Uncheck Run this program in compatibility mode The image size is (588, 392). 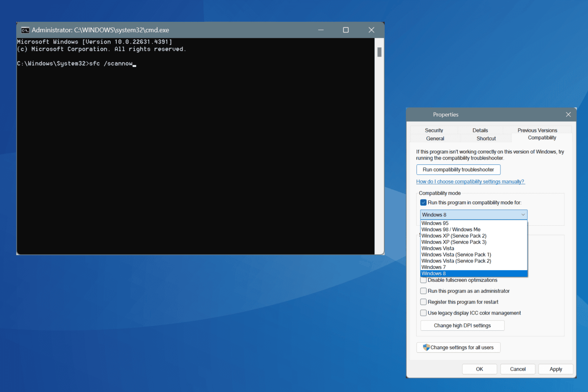(x=423, y=203)
